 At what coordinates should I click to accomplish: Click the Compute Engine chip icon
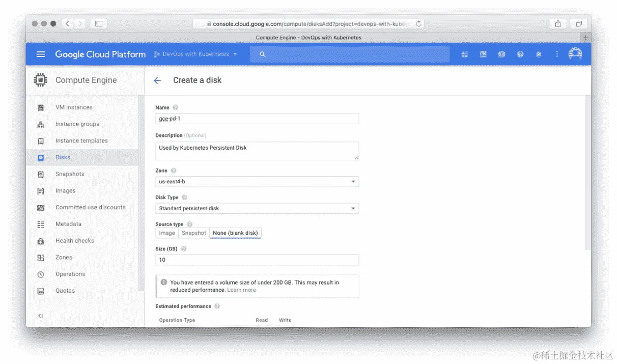click(x=40, y=80)
